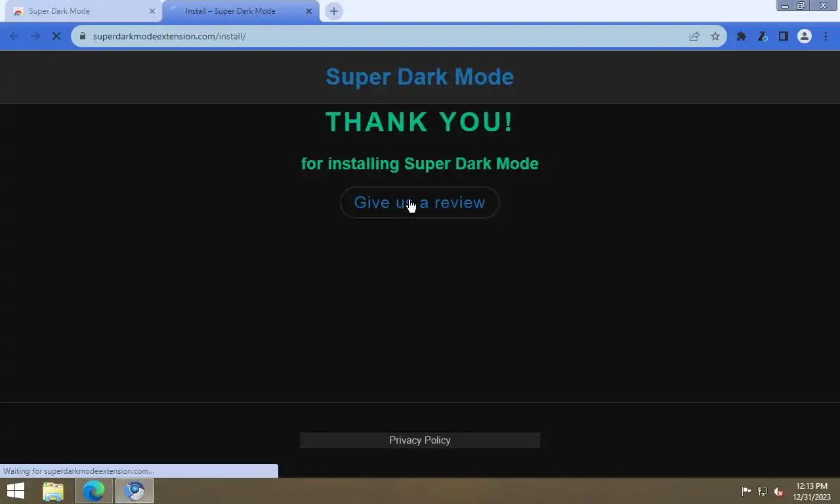Toggle the side panel

pos(784,36)
